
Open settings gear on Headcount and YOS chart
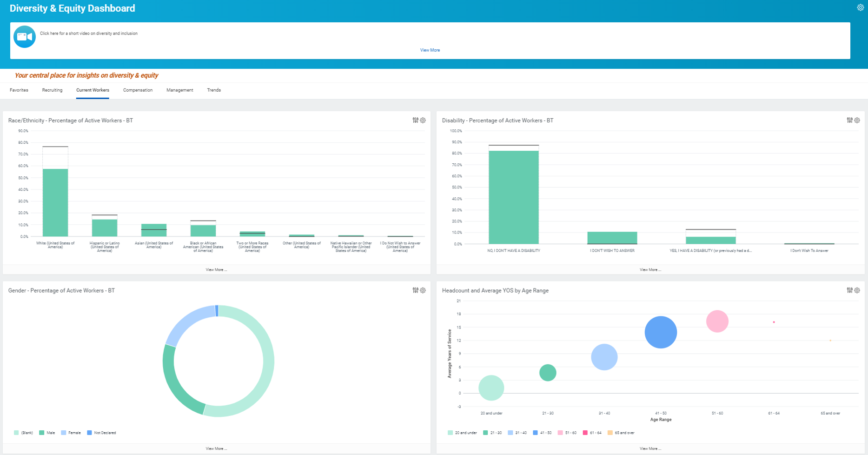coord(857,290)
